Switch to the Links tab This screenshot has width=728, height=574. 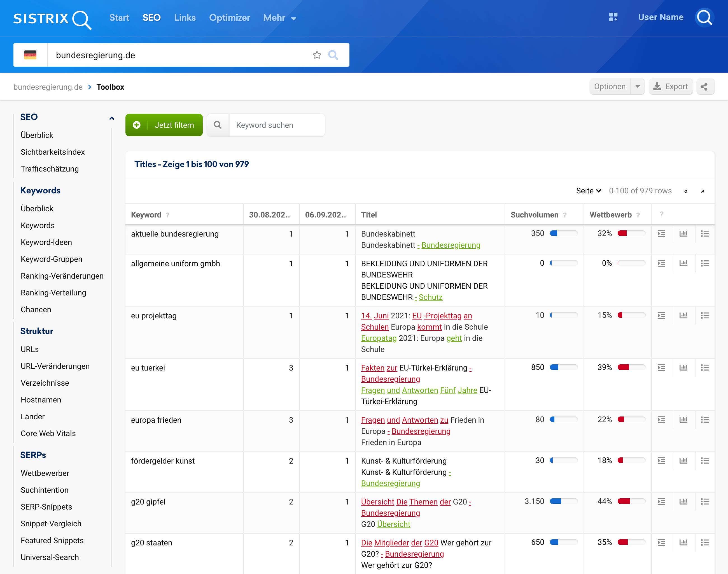[x=185, y=18]
